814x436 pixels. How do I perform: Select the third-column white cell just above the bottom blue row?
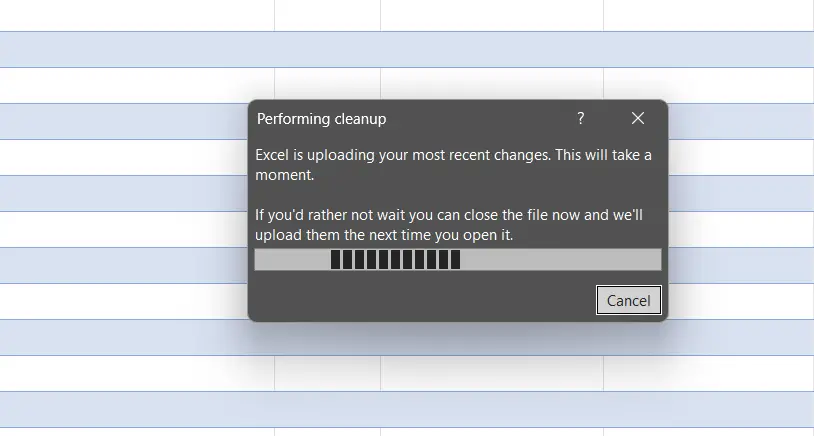pos(491,373)
